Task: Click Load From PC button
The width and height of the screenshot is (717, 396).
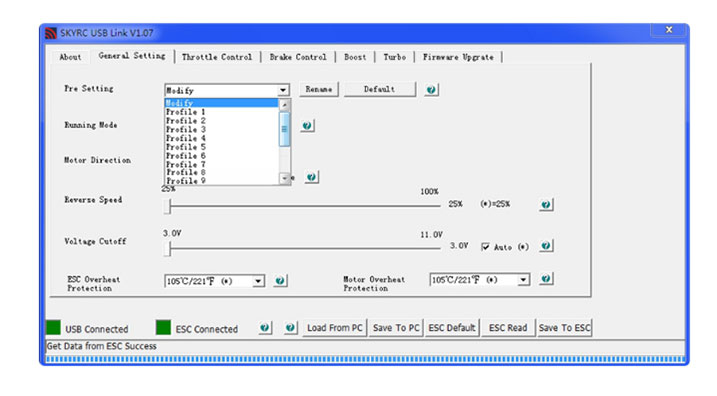Action: pos(335,328)
